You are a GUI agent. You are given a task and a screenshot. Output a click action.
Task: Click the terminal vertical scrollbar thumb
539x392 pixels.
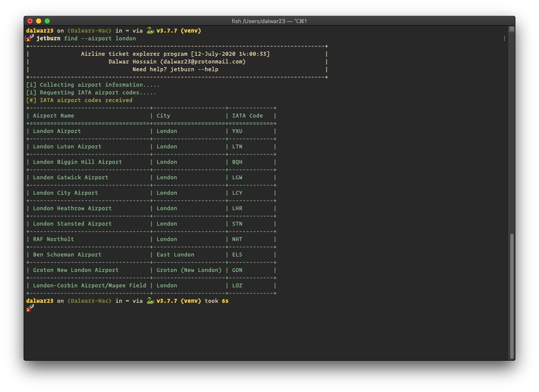click(x=512, y=296)
